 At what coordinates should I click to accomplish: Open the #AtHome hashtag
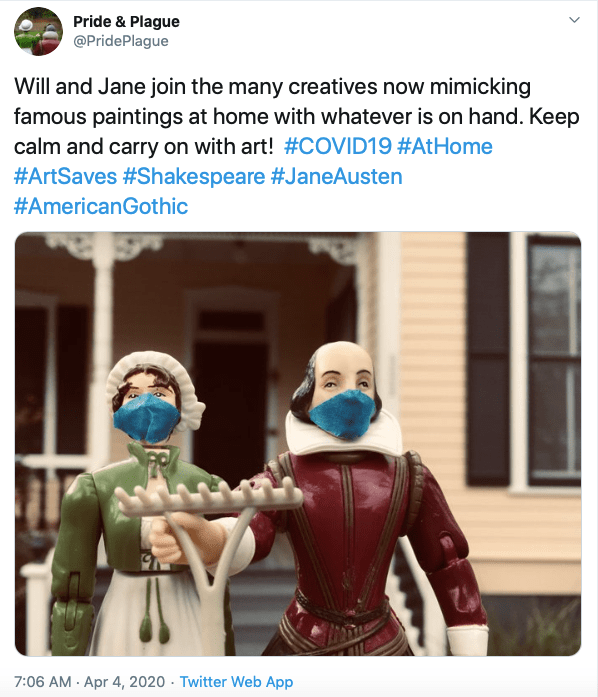pyautogui.click(x=445, y=146)
